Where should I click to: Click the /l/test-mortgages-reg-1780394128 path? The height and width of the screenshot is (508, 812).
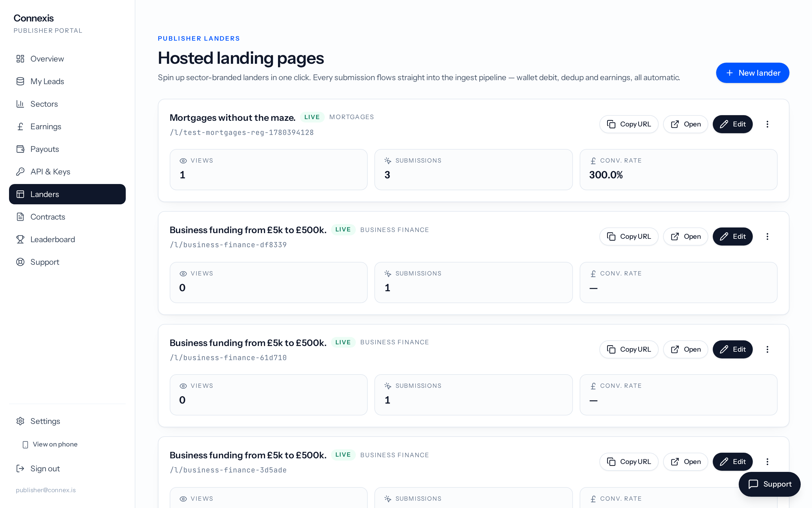[242, 132]
